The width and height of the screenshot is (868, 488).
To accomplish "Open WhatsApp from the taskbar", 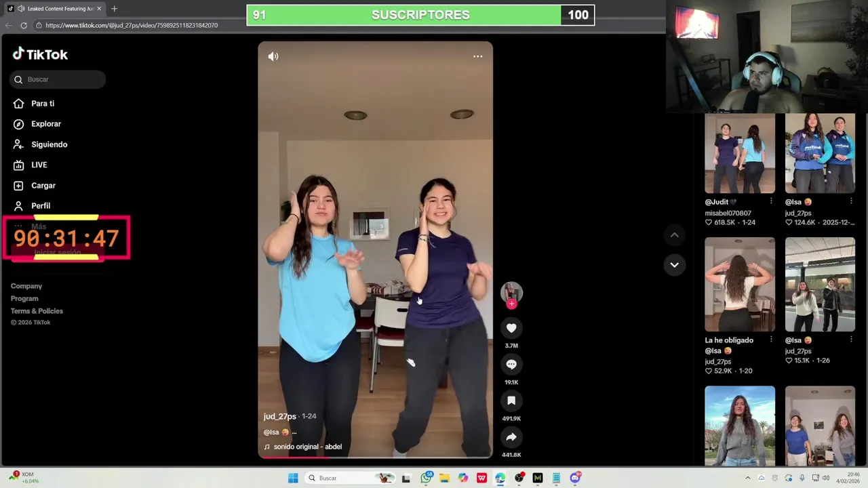I will (x=426, y=478).
